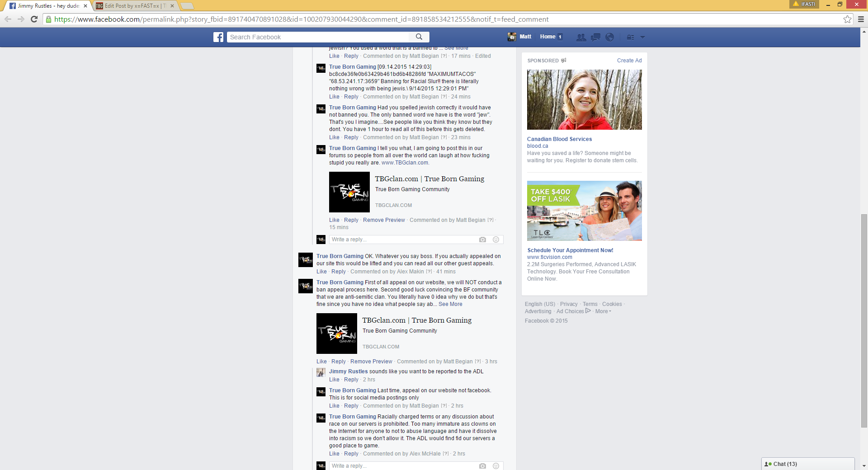Click the Matt profile name in the header
This screenshot has width=868, height=470.
click(x=525, y=37)
